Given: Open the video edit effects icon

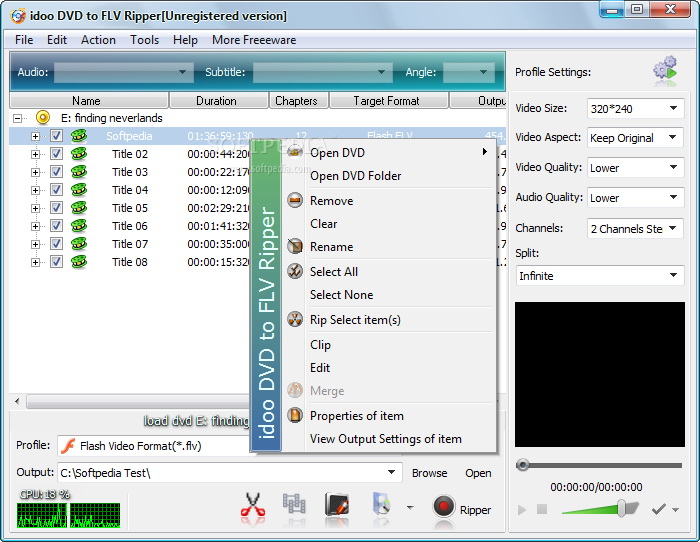Looking at the screenshot, I should 337,507.
